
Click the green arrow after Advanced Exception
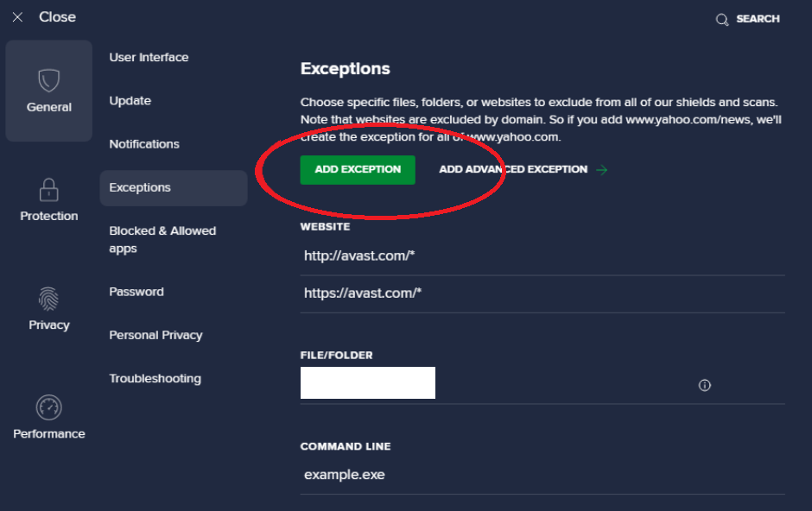602,170
